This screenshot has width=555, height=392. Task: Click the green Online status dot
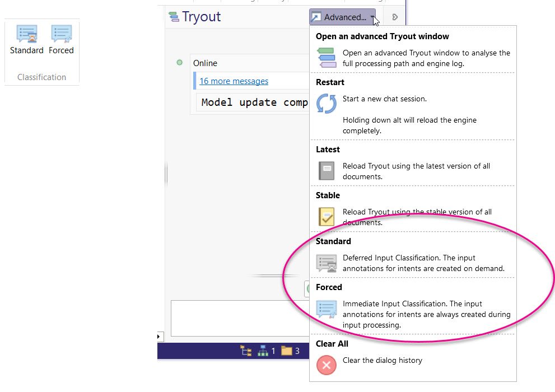pos(180,63)
